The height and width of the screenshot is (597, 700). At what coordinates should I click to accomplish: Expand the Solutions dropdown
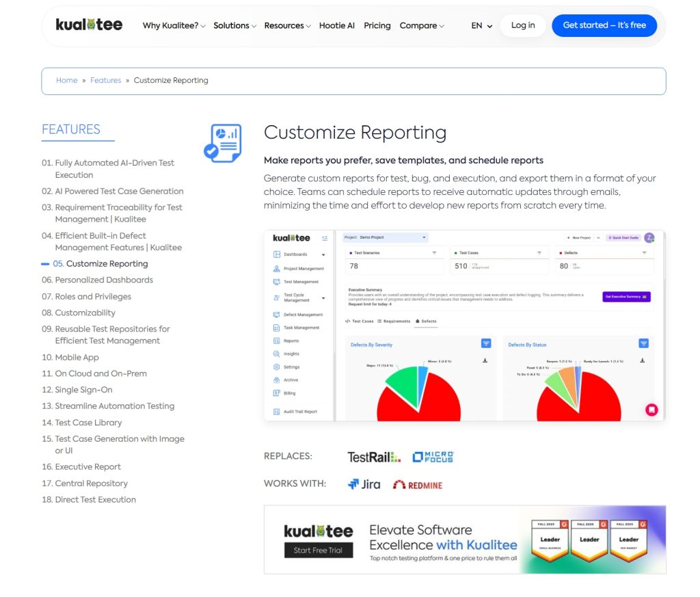[x=234, y=25]
